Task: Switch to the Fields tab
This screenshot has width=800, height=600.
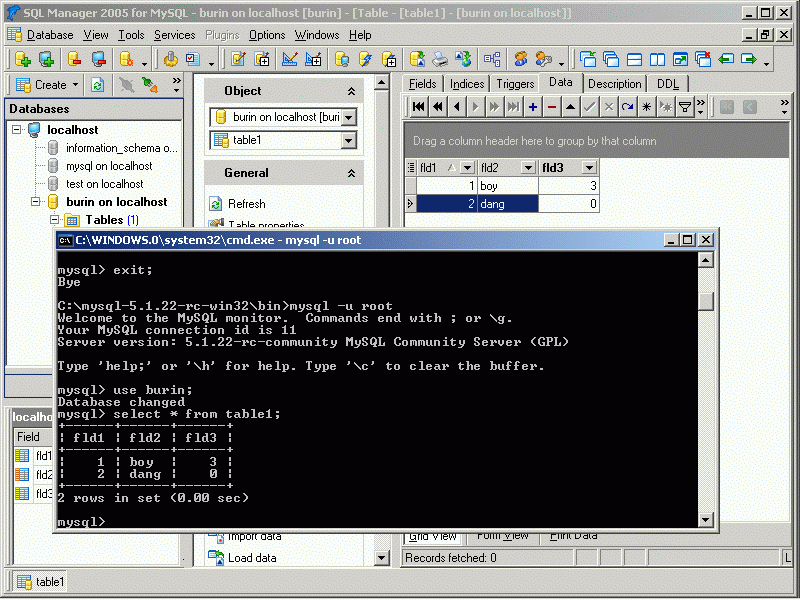Action: (422, 84)
